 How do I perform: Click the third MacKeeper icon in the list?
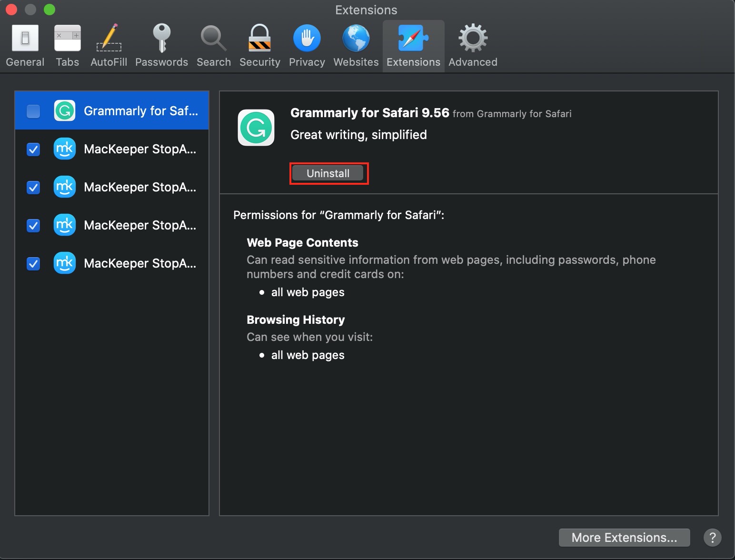(65, 225)
